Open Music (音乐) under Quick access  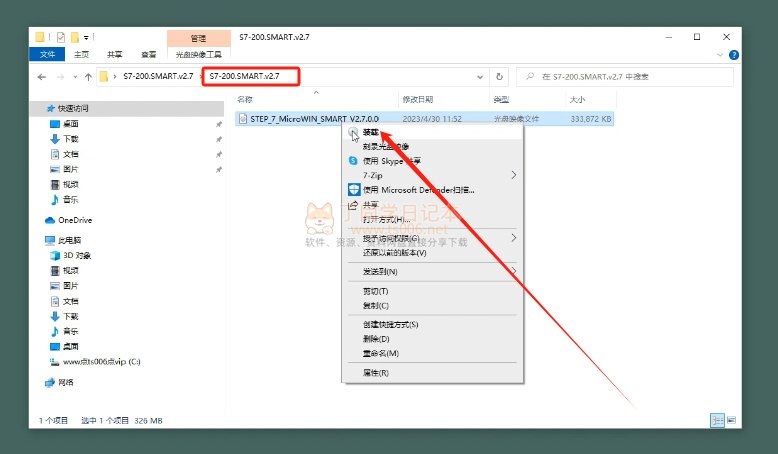tap(70, 200)
